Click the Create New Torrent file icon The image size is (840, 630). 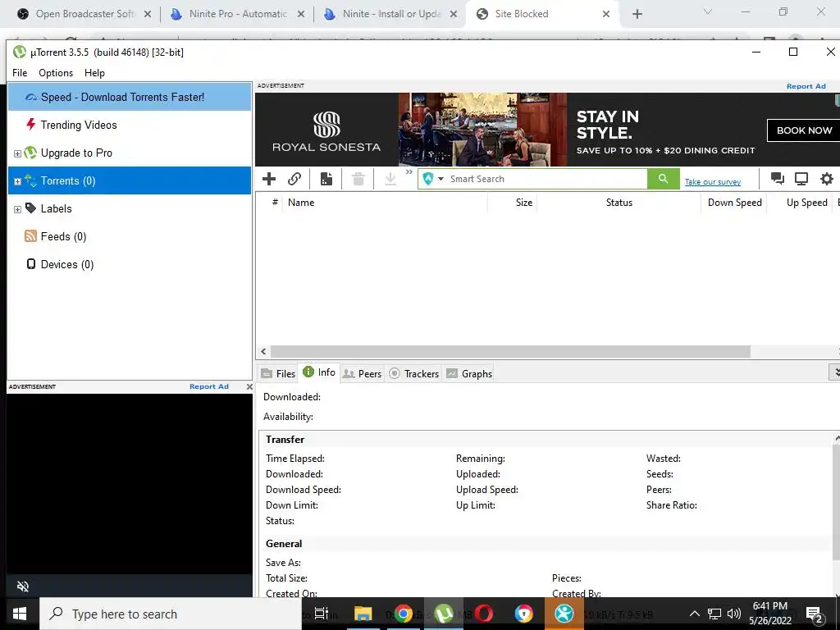tap(326, 179)
